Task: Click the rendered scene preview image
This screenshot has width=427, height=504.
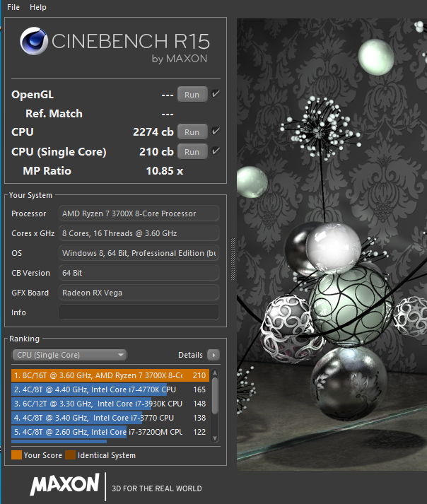Action: (x=332, y=245)
